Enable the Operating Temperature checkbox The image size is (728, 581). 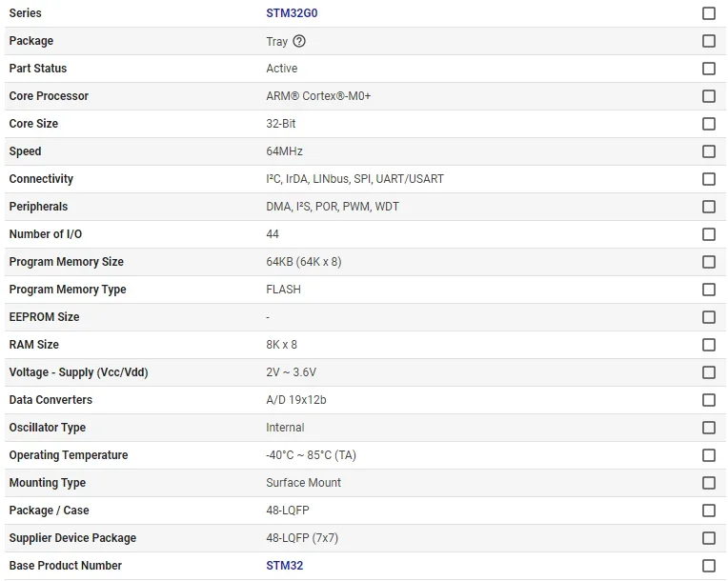pyautogui.click(x=709, y=454)
